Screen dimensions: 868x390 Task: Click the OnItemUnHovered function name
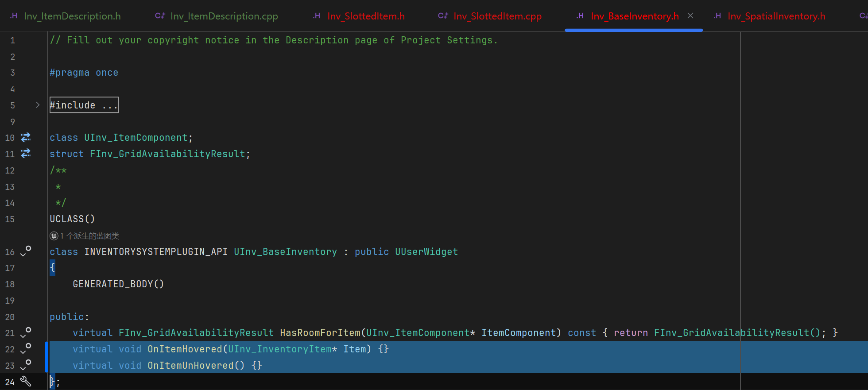tap(190, 365)
